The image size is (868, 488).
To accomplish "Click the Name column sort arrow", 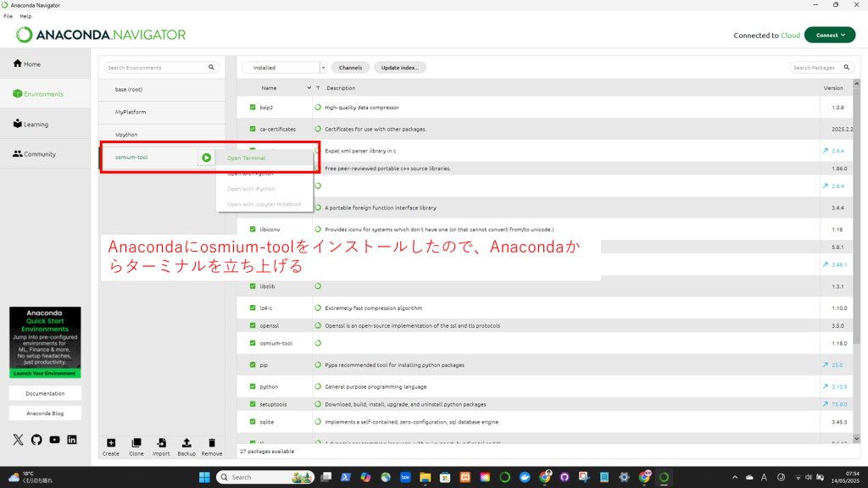I will click(x=309, y=88).
